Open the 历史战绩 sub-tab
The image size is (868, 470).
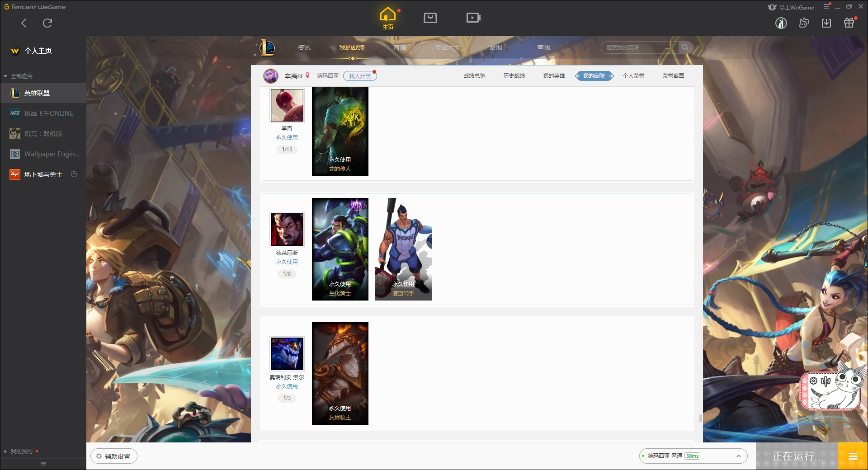pos(514,76)
